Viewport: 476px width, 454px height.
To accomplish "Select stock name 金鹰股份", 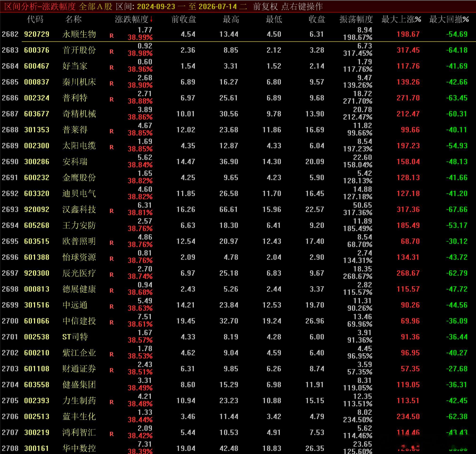I will tap(79, 178).
